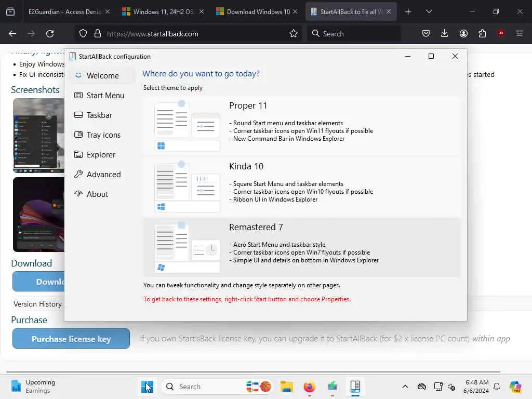Switch to the Explorer settings page
This screenshot has width=532, height=399.
[103, 154]
